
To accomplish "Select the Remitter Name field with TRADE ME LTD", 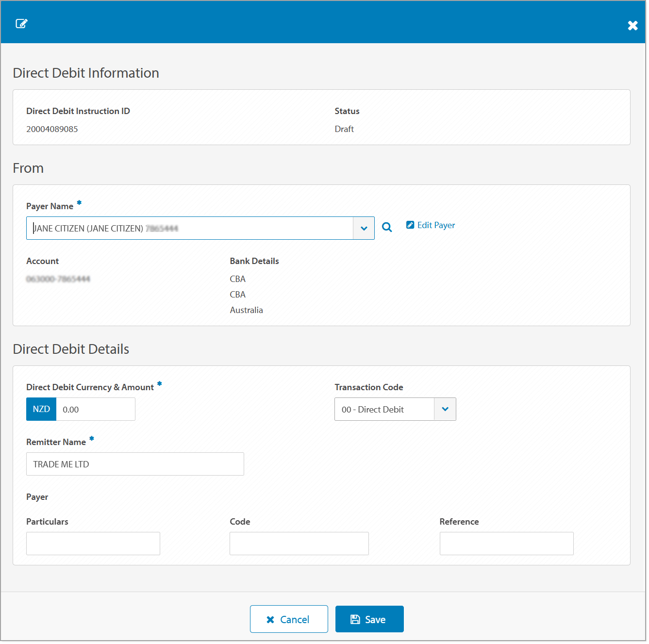I will click(x=135, y=464).
